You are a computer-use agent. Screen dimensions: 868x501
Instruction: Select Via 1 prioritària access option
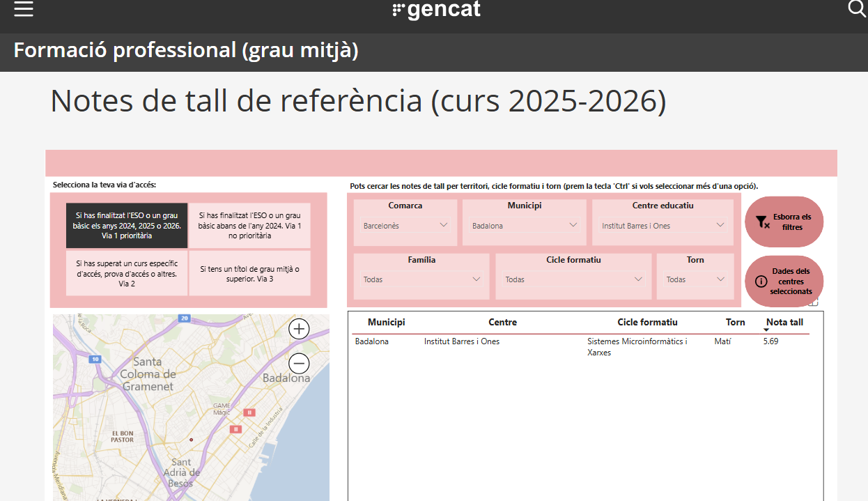click(127, 226)
